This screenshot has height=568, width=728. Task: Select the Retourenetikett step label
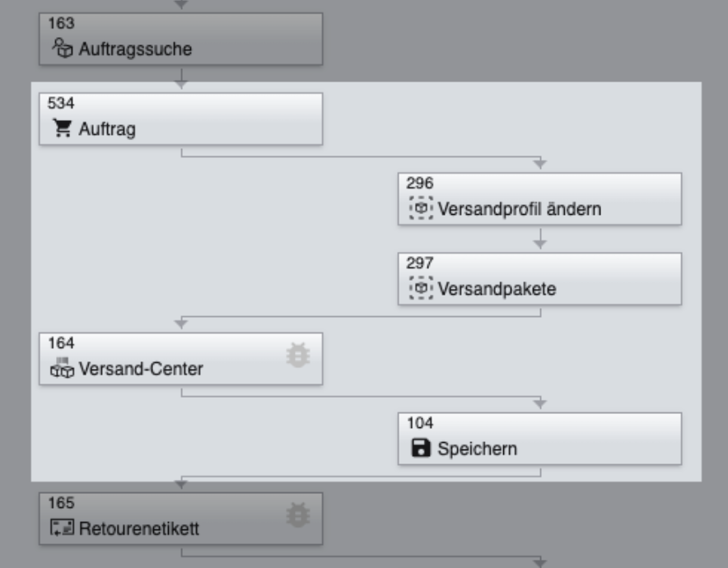coord(139,528)
